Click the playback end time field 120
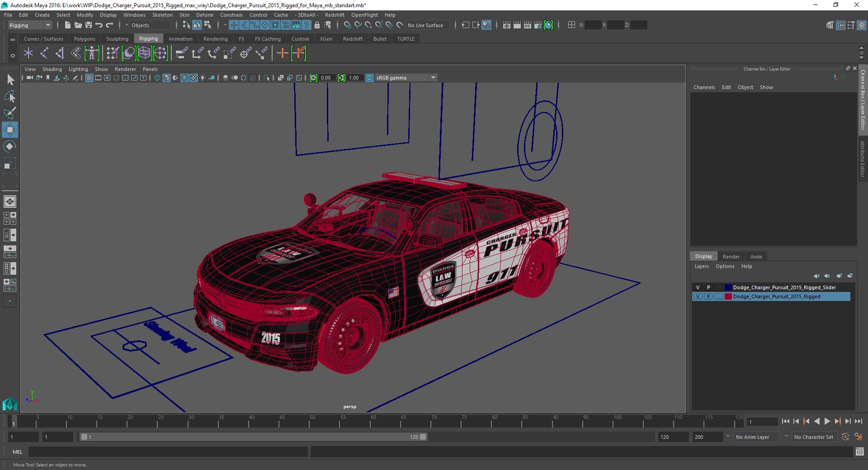The width and height of the screenshot is (868, 470). point(673,437)
